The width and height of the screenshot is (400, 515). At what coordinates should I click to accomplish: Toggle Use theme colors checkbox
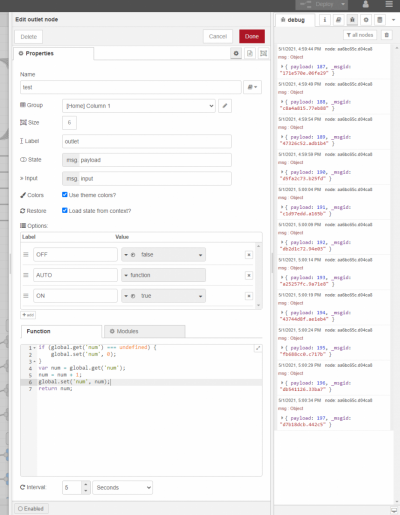click(65, 195)
